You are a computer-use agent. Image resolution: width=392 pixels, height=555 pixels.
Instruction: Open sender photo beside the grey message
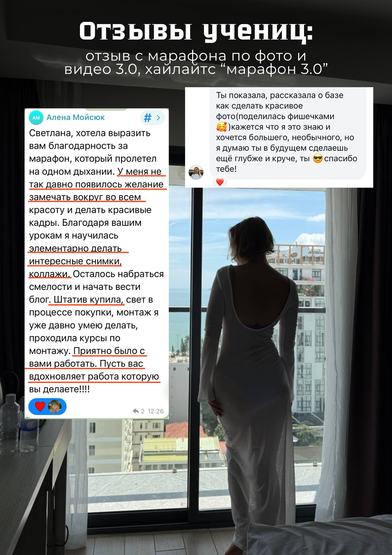tap(196, 172)
